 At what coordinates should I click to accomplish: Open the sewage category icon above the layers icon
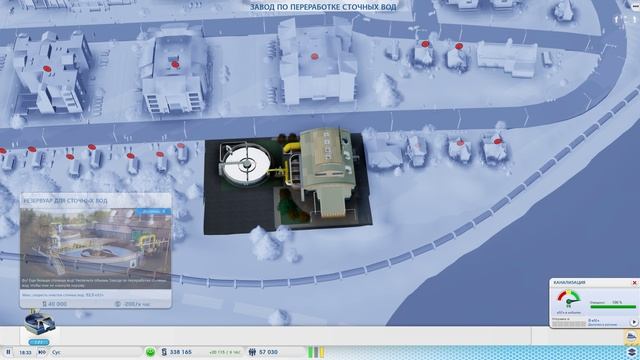tap(631, 337)
